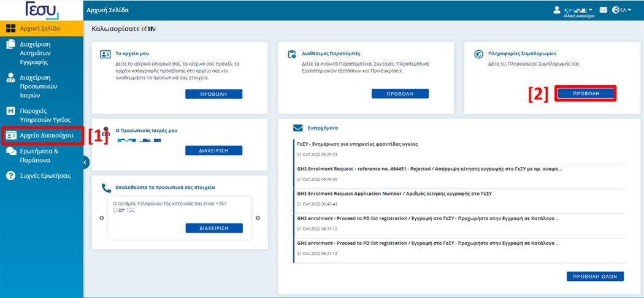The width and height of the screenshot is (644, 298).
Task: Open the user account dropdown
Action: point(579,10)
